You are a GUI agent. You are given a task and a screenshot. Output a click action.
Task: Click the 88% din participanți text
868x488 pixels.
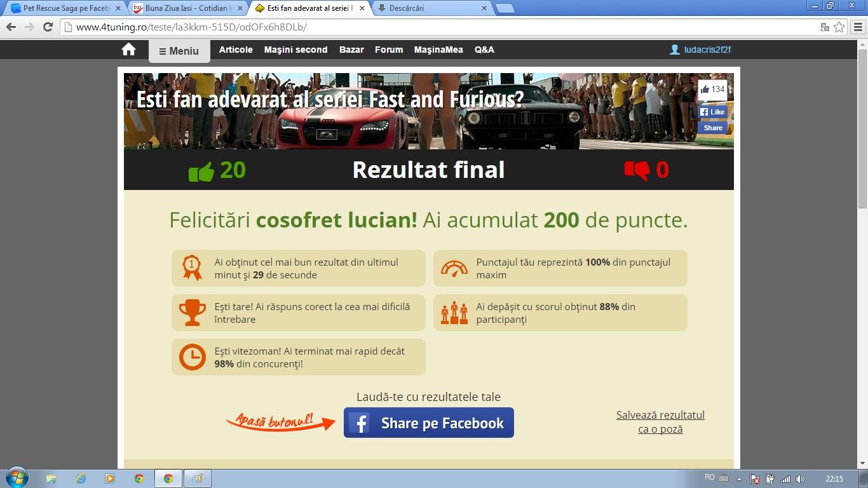click(x=556, y=313)
